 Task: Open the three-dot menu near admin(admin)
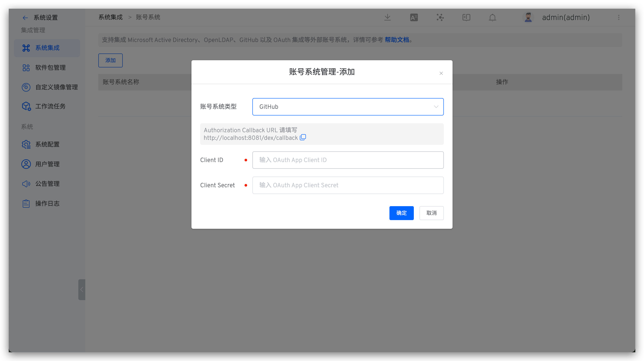[619, 17]
